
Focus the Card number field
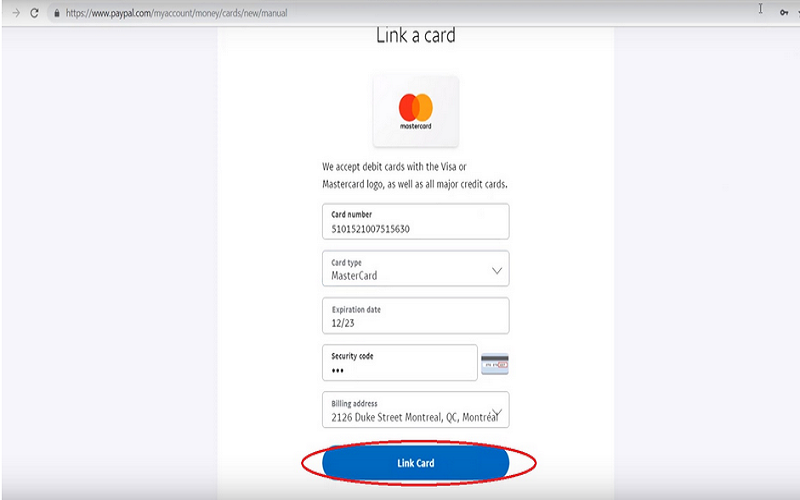[x=416, y=221]
